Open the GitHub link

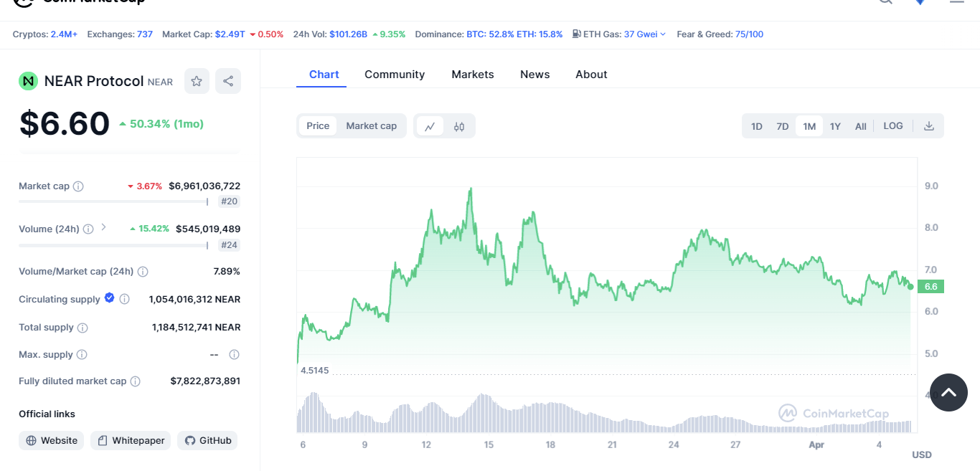tap(207, 440)
